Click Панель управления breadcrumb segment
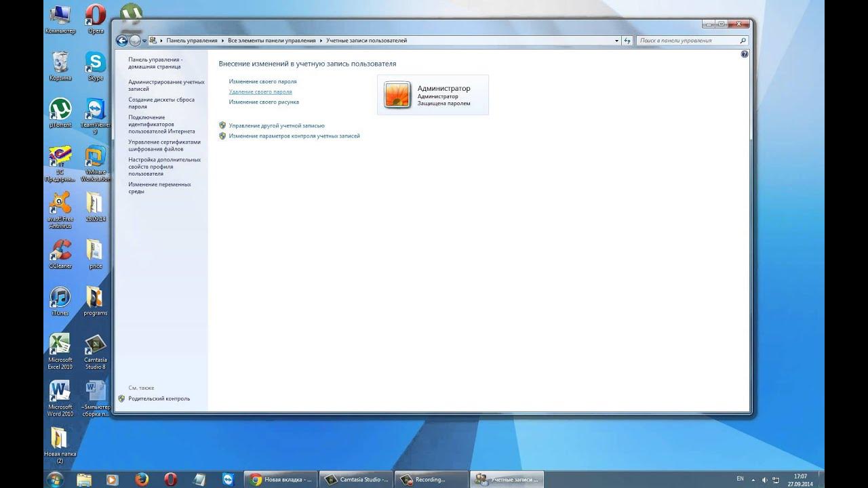 191,41
